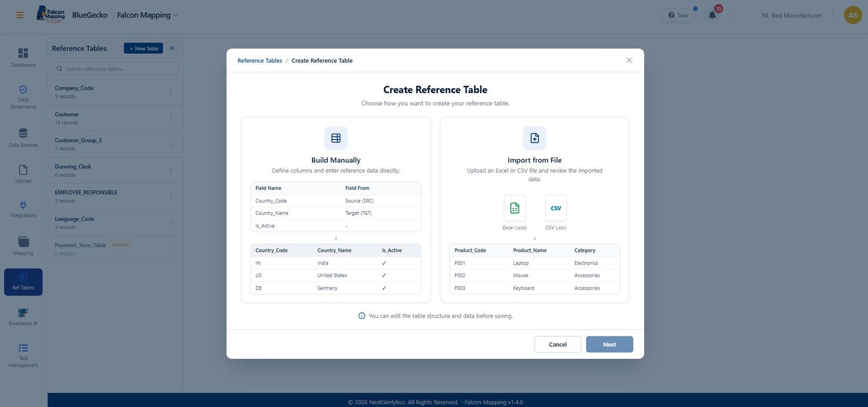The width and height of the screenshot is (868, 407).
Task: Select Ref Tables sidebar icon
Action: pos(23,282)
